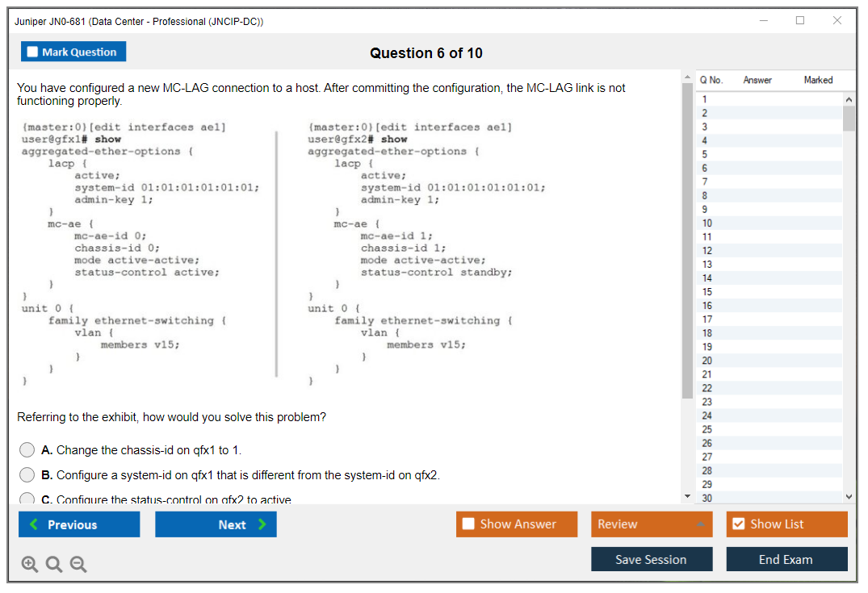Choose answer option B radio button
868x593 pixels.
[x=27, y=475]
